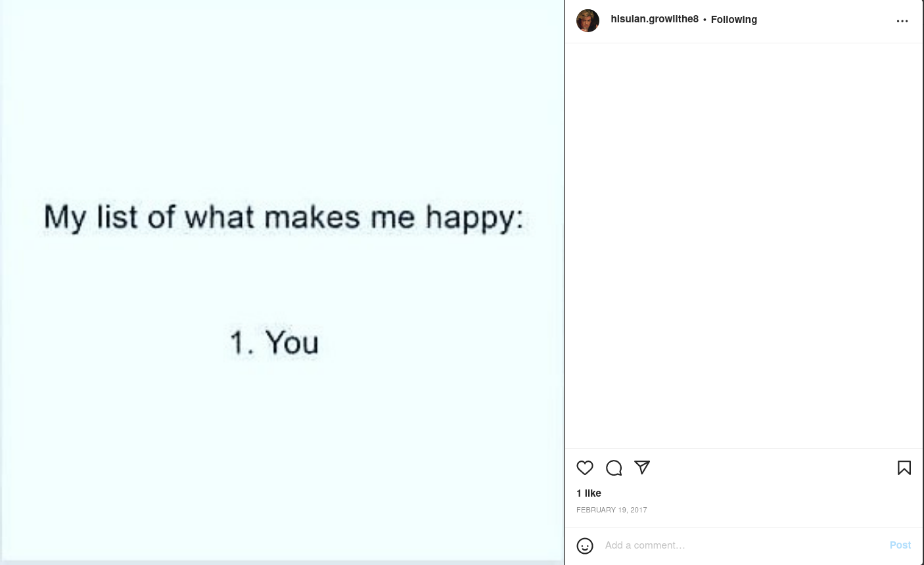Open hisulan.growlithe8's profile via username

tap(655, 19)
